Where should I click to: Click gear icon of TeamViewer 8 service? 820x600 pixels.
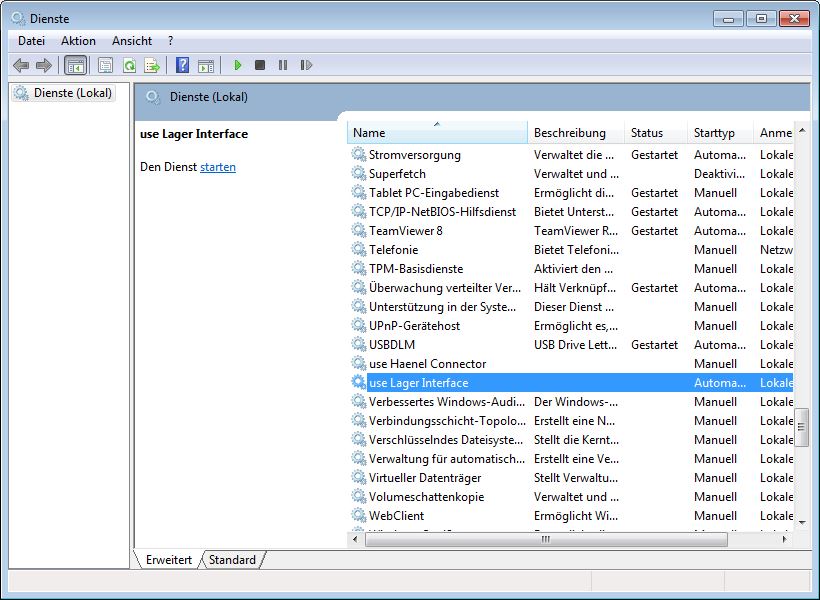358,230
